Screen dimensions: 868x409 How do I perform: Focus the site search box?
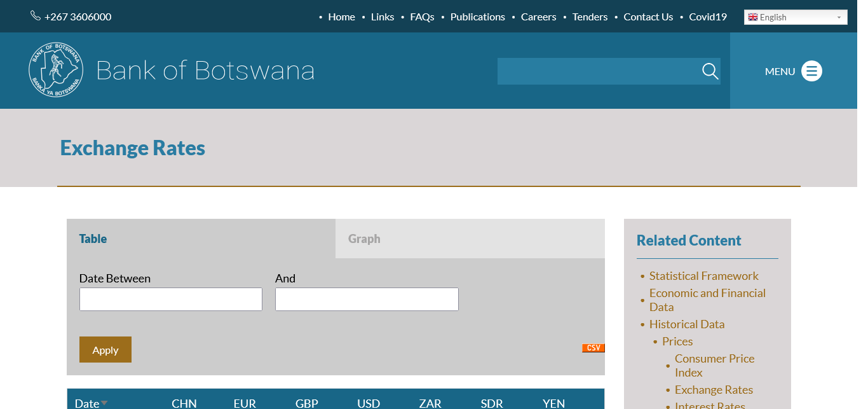click(x=597, y=71)
